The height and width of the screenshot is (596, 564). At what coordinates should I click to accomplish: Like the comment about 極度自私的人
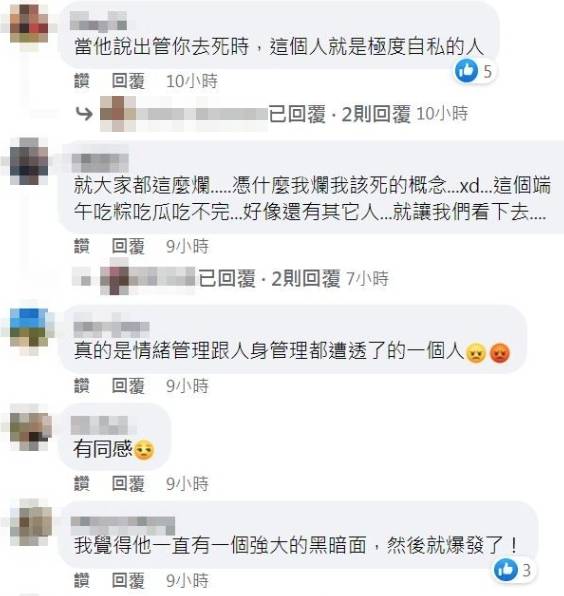82,81
